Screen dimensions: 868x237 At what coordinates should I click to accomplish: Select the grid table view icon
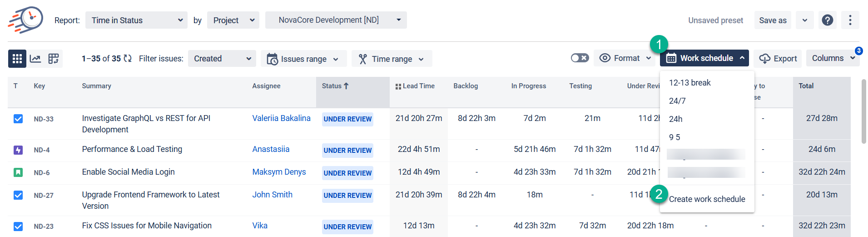[x=17, y=59]
